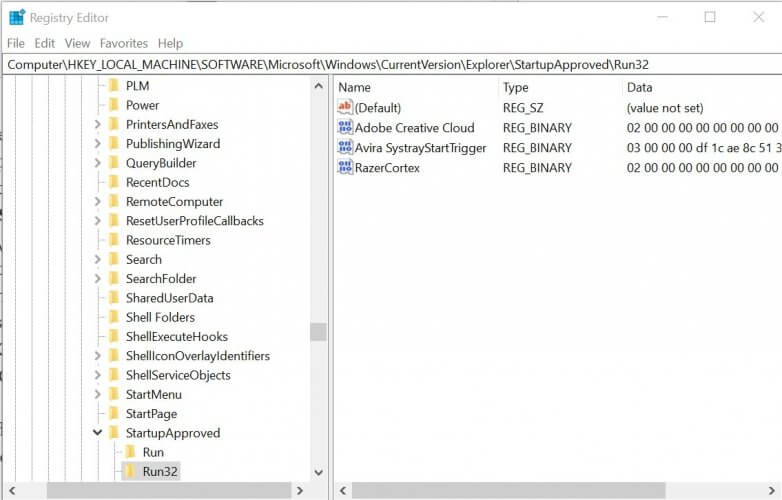
Task: Click the ResetUserProfileCallbacks folder icon
Action: click(x=114, y=221)
